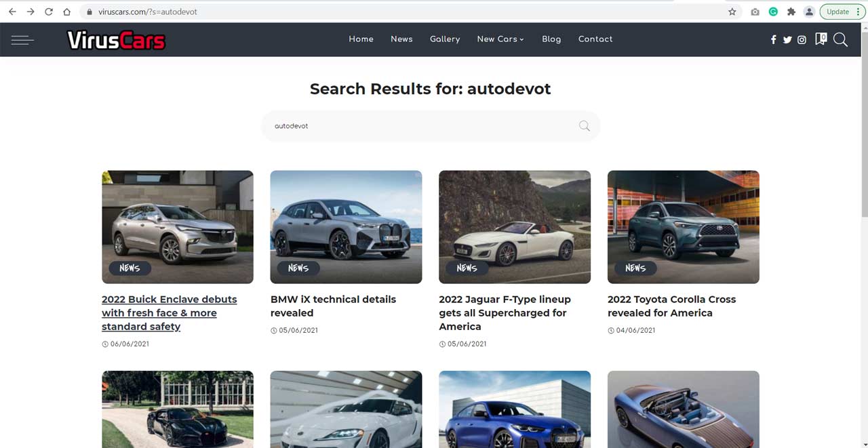Screen dimensions: 868x448
Task: Open the hamburger side menu
Action: point(22,40)
